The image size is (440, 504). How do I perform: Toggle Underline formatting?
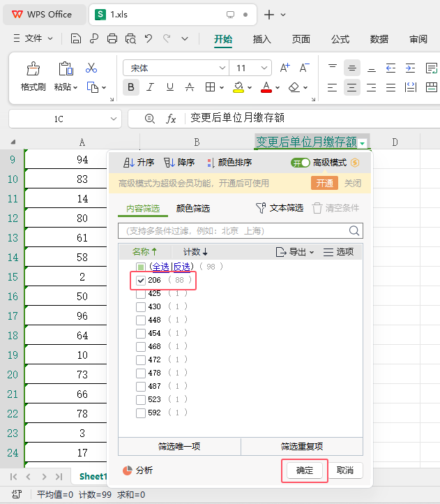(x=170, y=87)
